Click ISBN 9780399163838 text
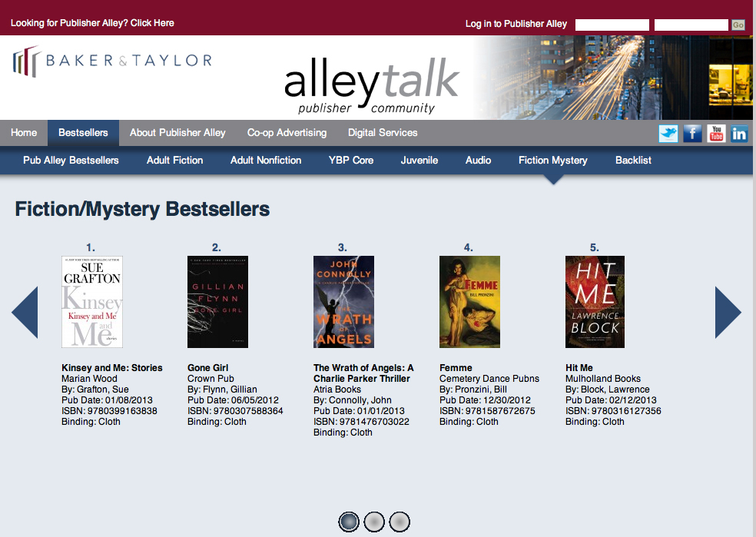The height and width of the screenshot is (537, 756). coord(109,411)
